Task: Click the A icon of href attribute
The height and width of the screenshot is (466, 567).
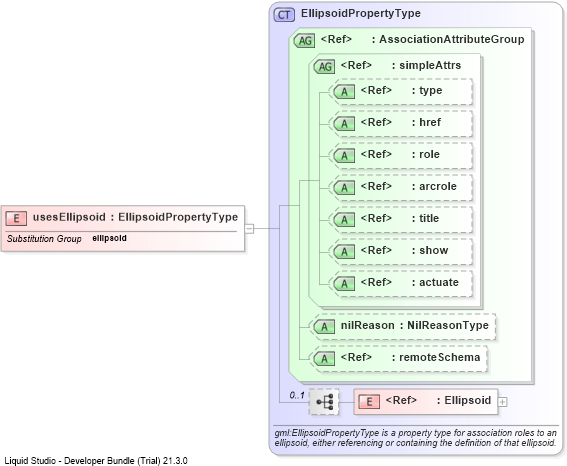Action: (x=344, y=124)
